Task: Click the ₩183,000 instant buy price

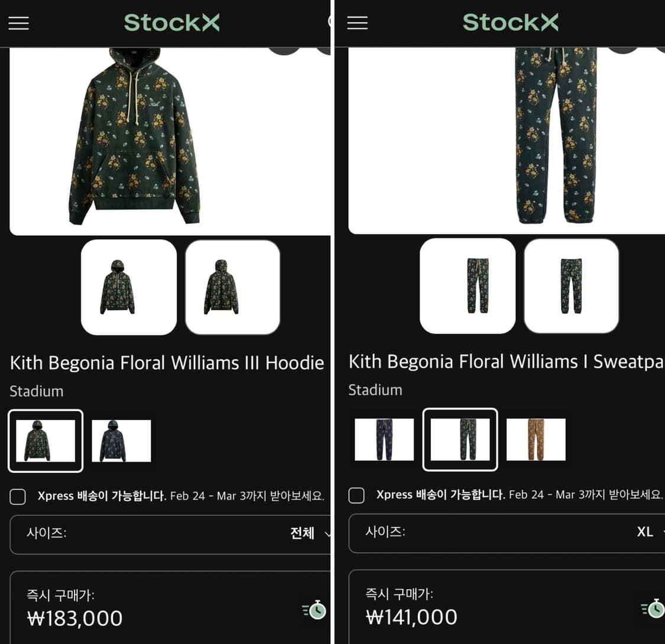Action: point(74,618)
